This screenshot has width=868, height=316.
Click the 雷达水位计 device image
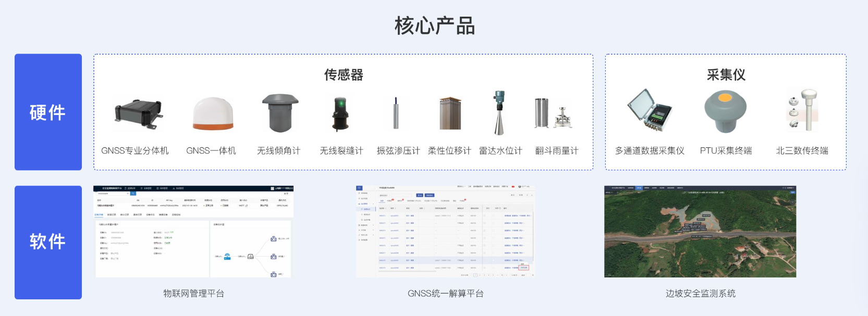click(499, 113)
